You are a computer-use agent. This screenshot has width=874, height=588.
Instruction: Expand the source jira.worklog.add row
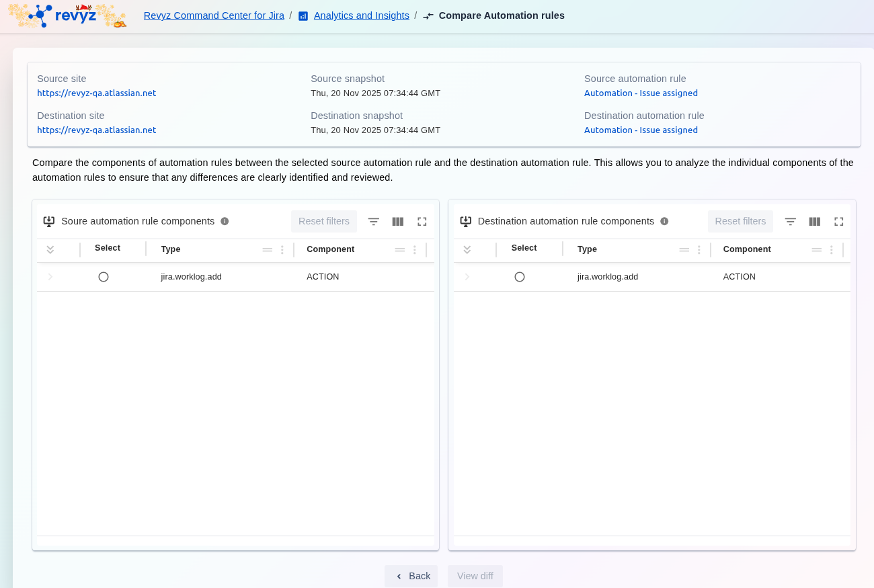click(x=50, y=277)
